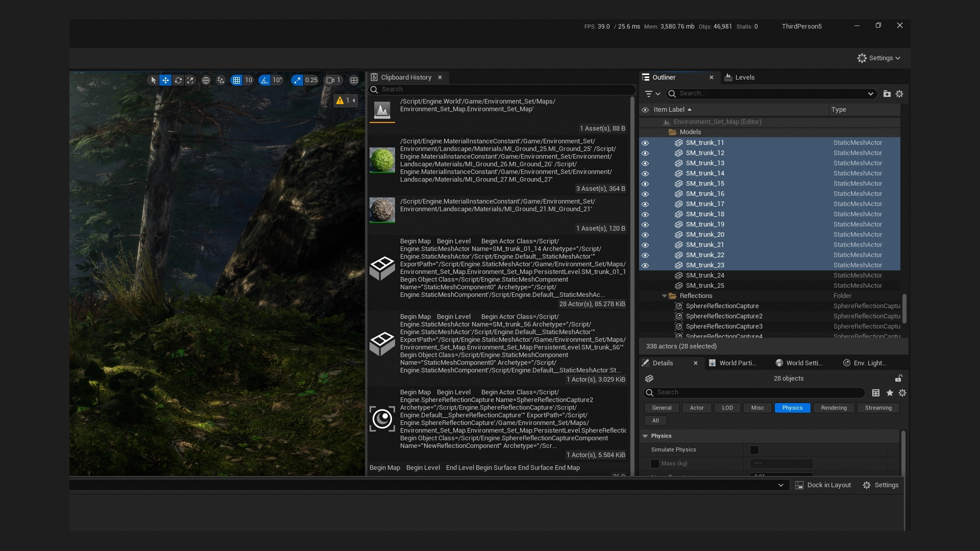Activate the Select mode arrow in the viewport toolbar
The width and height of the screenshot is (980, 551).
click(153, 80)
